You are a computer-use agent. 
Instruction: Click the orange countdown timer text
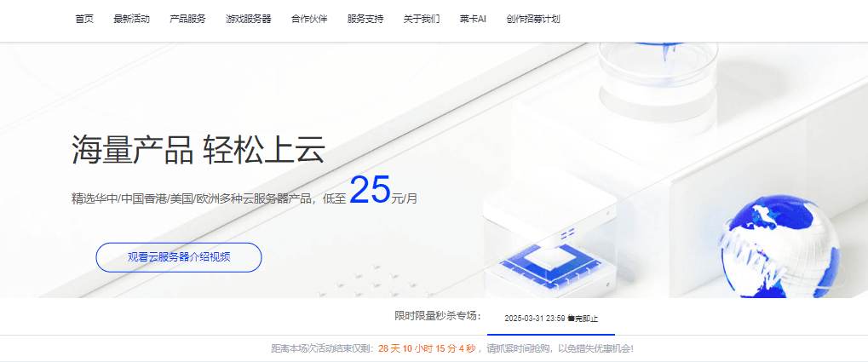[x=427, y=348]
